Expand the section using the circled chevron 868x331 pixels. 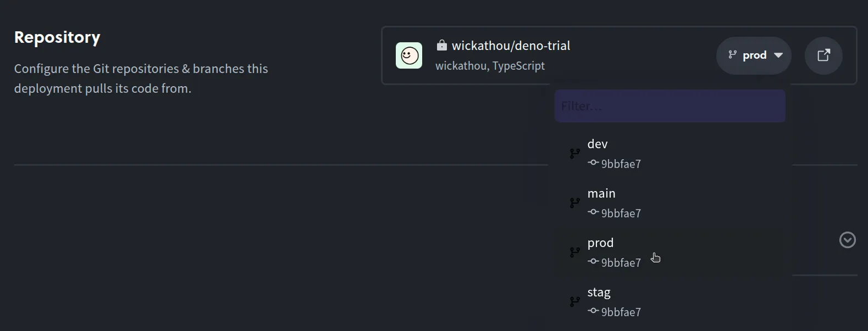[847, 240]
